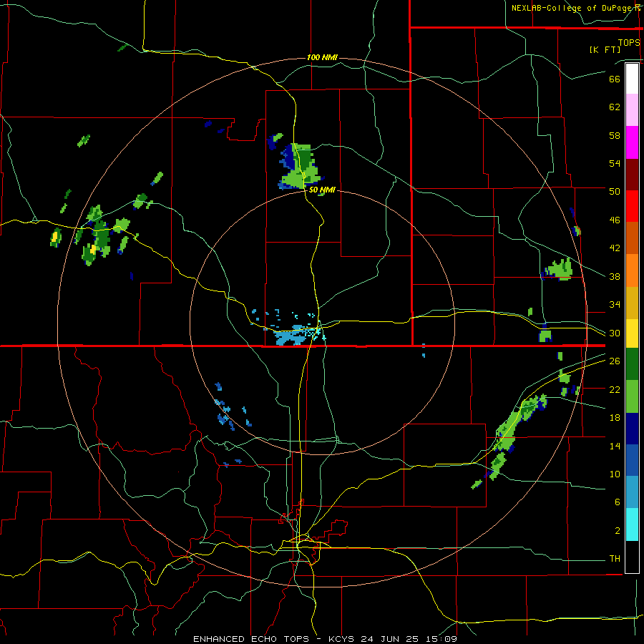
Task: Click the '30' legend value
Action: click(615, 333)
